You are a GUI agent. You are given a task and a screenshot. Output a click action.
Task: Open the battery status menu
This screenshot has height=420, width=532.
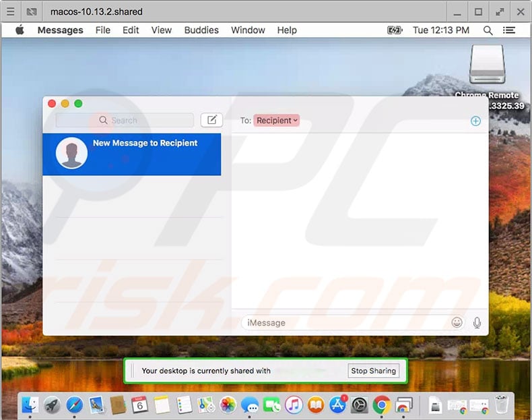pos(395,30)
